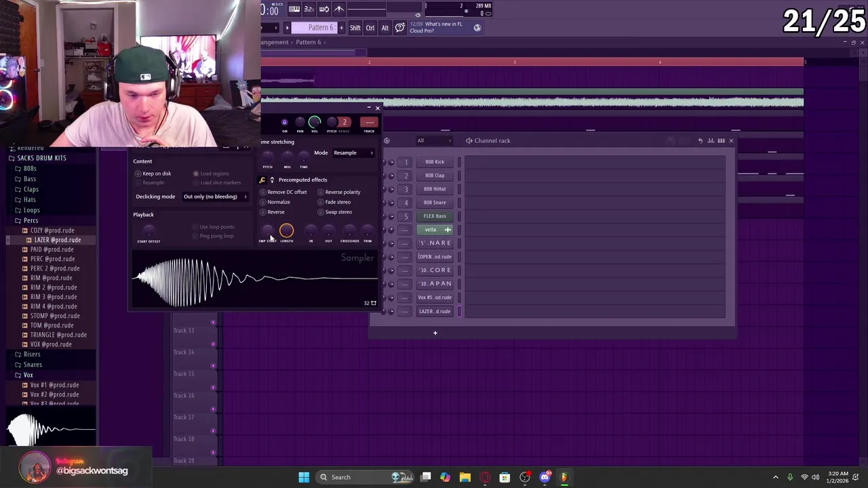Click the FL Studio taskbar icon
This screenshot has width=868, height=488.
click(x=564, y=477)
